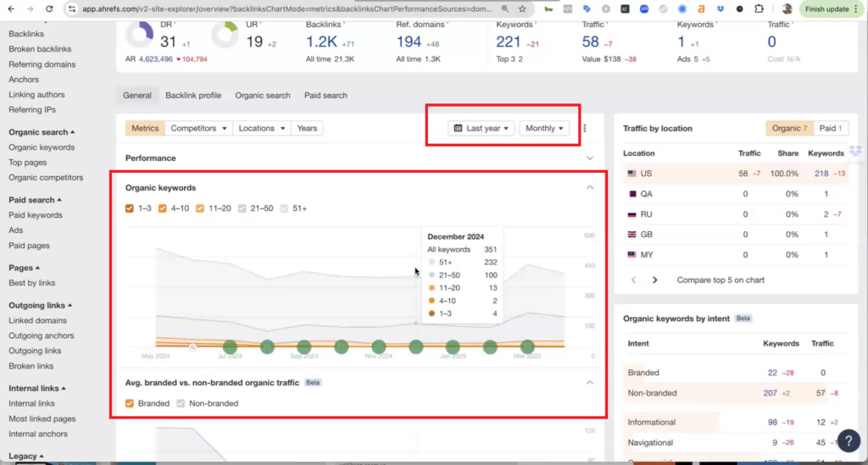Click Compare top 5 on chart

click(x=721, y=280)
